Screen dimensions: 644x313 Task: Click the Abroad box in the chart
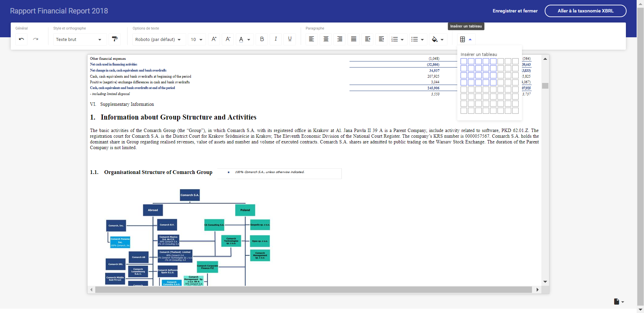[x=153, y=210]
